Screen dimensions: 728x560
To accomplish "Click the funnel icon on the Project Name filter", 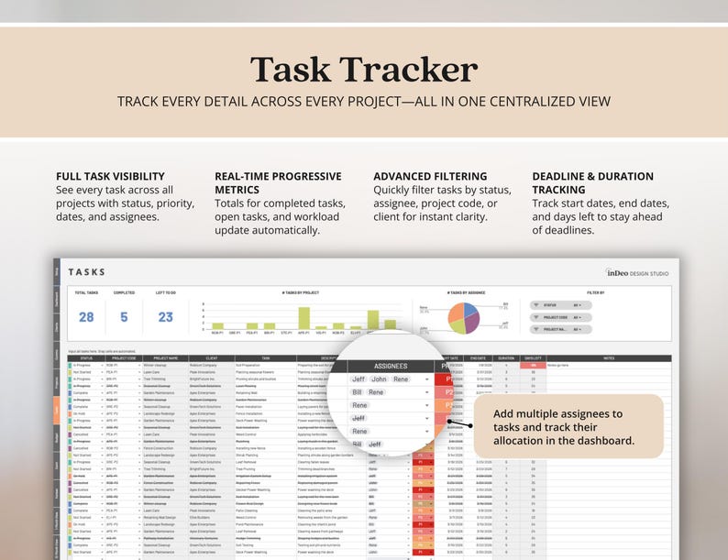I will (x=536, y=329).
